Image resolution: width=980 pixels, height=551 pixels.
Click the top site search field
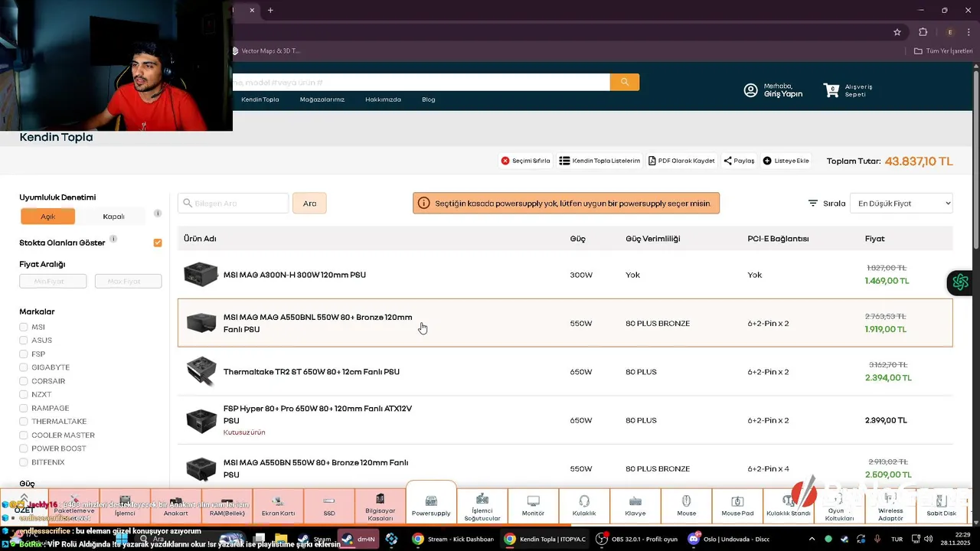point(421,82)
